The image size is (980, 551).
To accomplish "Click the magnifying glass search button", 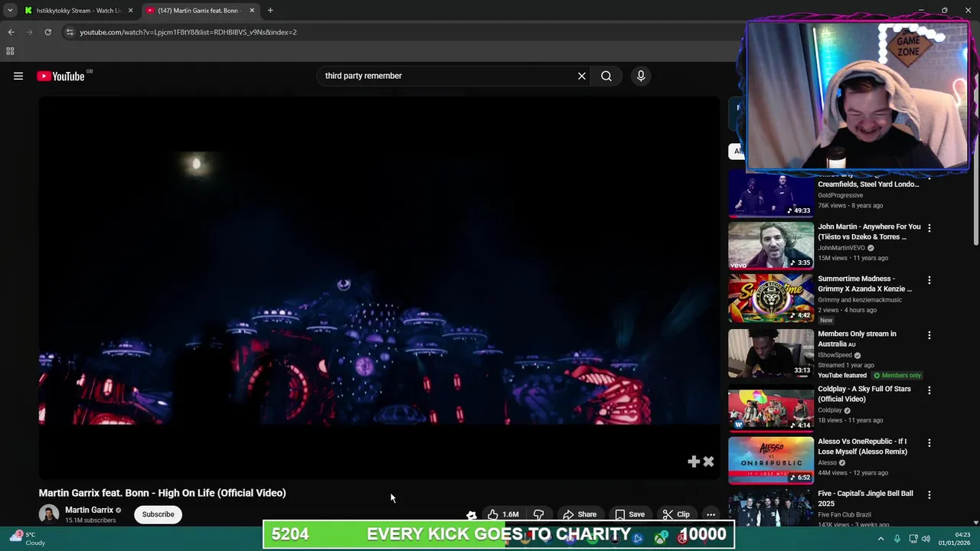I will (x=606, y=76).
